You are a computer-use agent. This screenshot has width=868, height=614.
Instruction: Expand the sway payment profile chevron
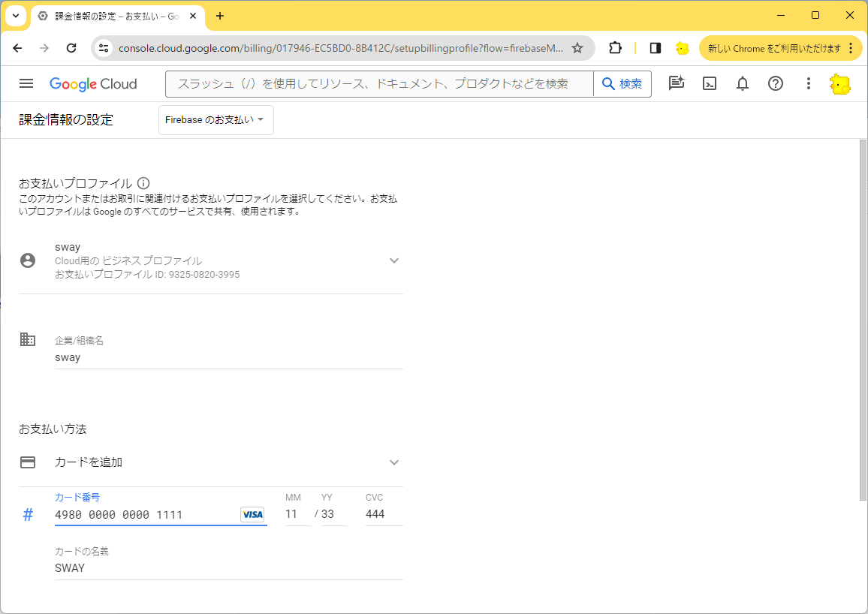pyautogui.click(x=394, y=260)
